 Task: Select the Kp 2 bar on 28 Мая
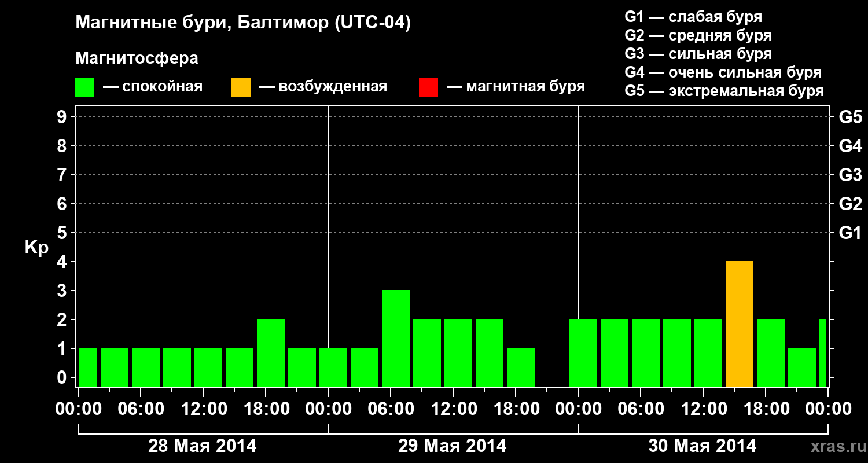(271, 352)
